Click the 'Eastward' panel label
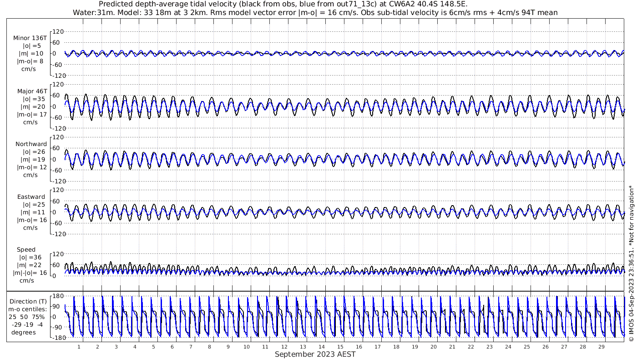637x364 pixels. point(31,197)
